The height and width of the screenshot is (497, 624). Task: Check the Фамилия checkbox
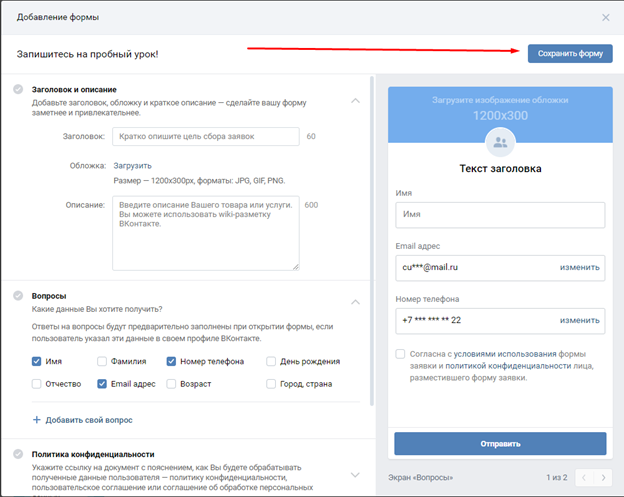point(102,361)
